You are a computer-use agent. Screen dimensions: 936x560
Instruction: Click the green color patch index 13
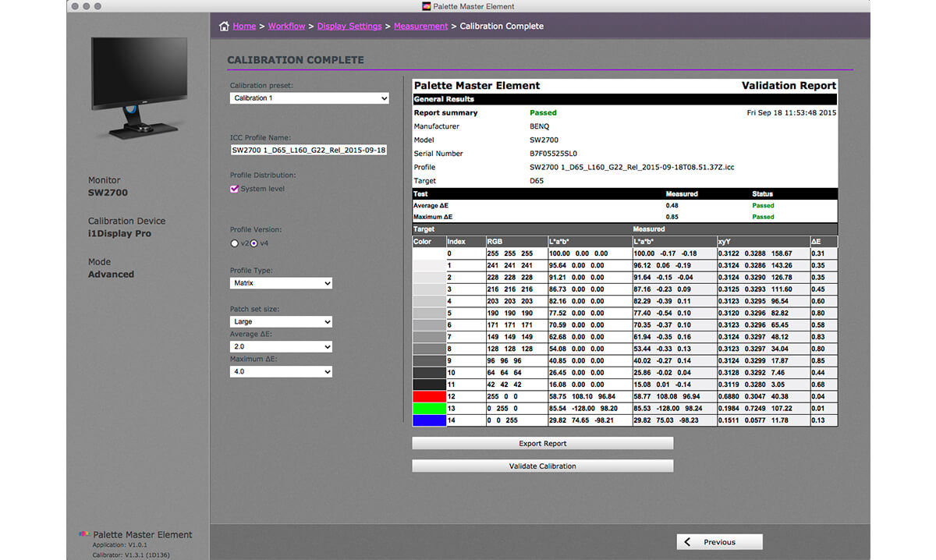pos(429,408)
